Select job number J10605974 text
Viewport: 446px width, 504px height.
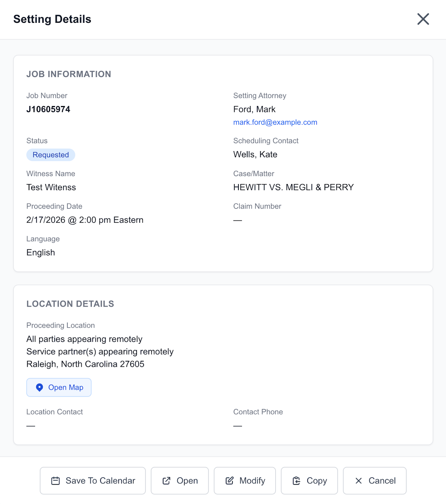pyautogui.click(x=48, y=109)
